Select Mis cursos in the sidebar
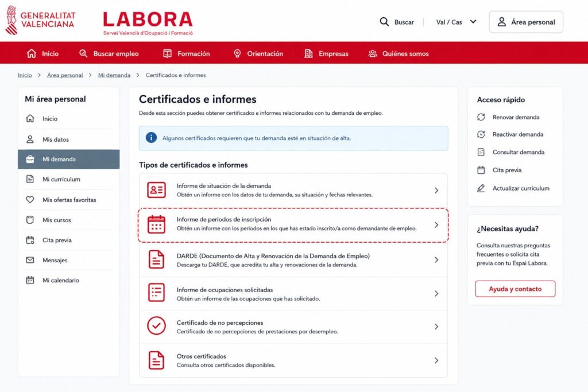Image resolution: width=588 pixels, height=392 pixels. point(69,220)
